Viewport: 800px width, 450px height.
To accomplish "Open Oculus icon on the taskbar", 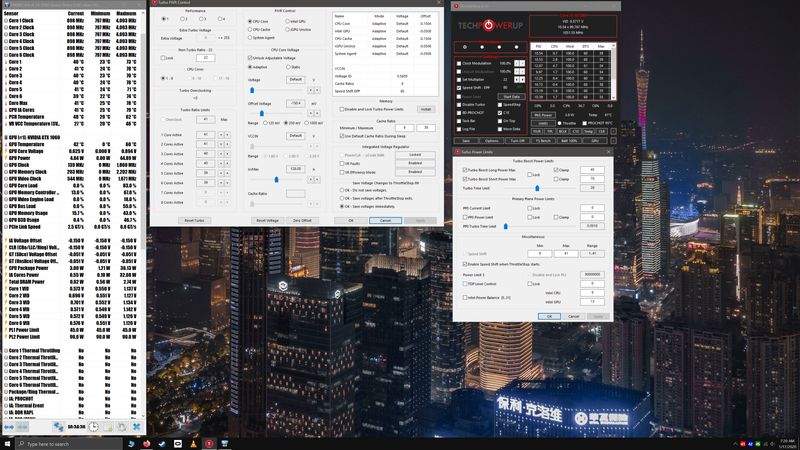I will click(178, 444).
